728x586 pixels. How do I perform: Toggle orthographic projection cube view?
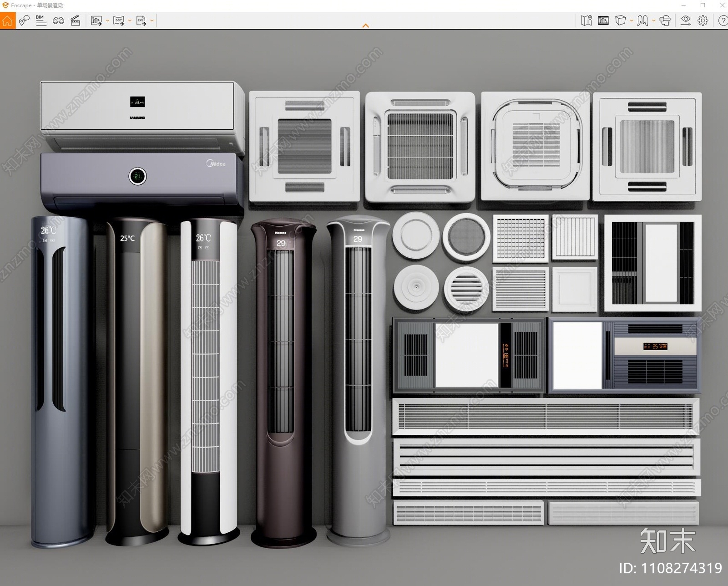click(x=620, y=20)
